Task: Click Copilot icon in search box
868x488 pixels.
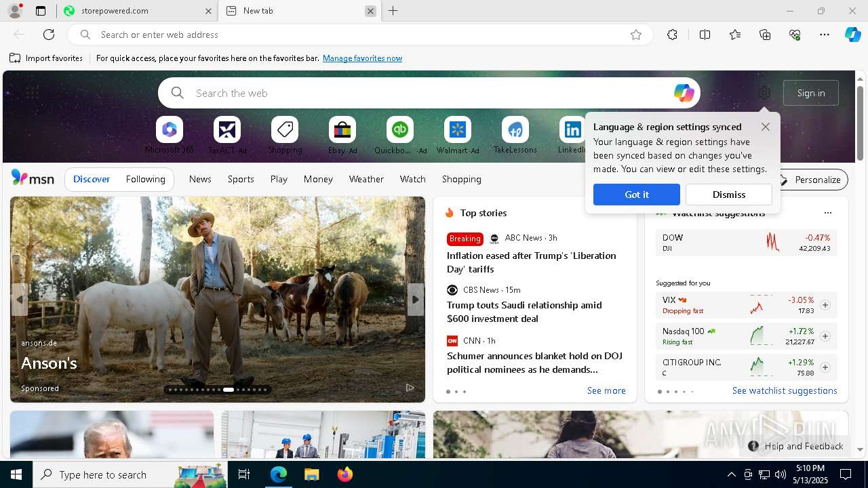Action: click(684, 93)
